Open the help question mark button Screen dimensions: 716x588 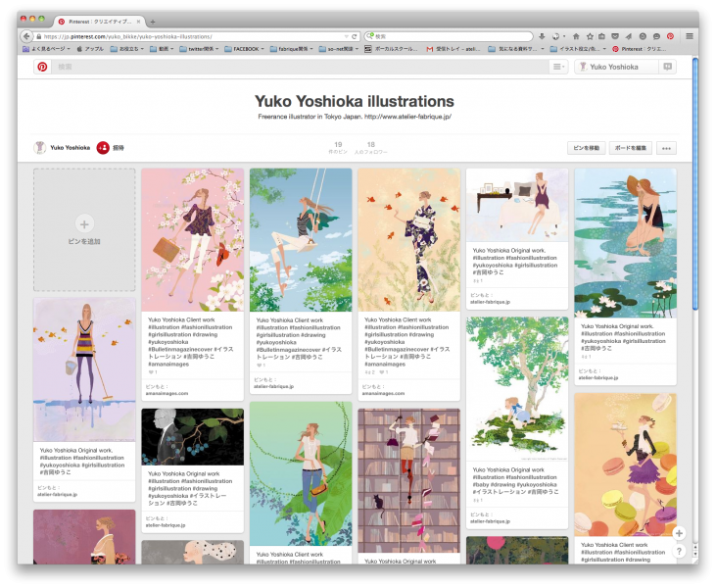click(x=679, y=551)
